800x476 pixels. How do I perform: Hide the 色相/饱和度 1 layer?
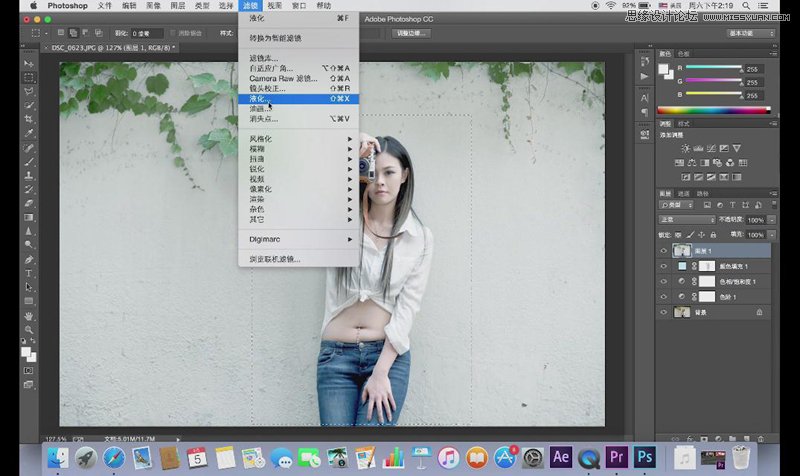pyautogui.click(x=663, y=281)
